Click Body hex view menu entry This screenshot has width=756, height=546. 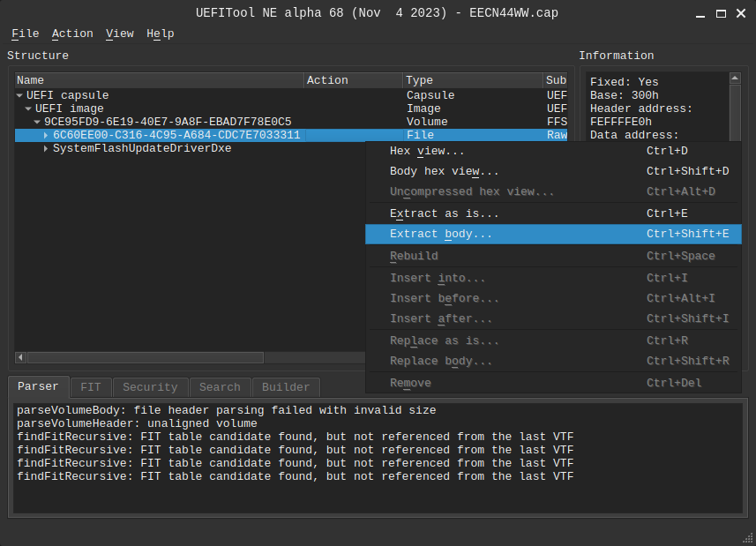[x=444, y=171]
